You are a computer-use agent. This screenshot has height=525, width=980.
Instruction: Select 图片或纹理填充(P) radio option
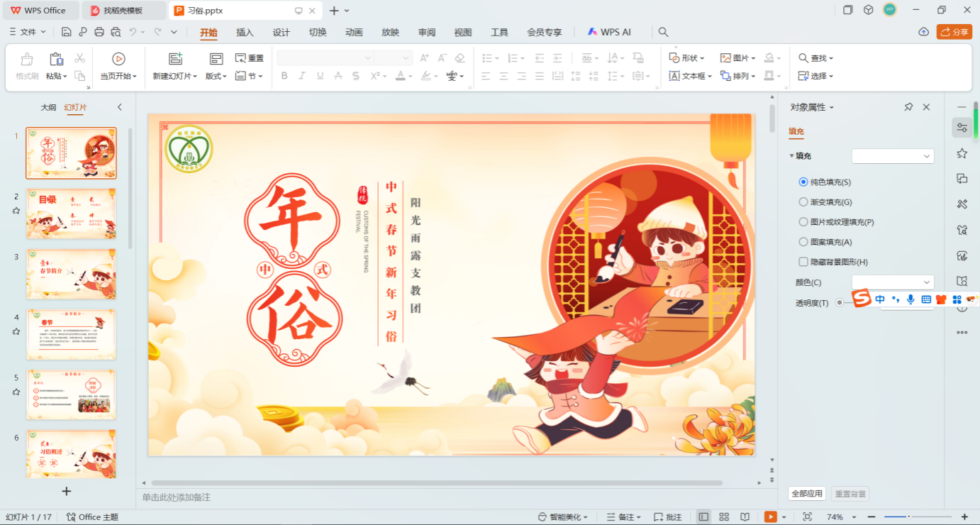tap(803, 222)
